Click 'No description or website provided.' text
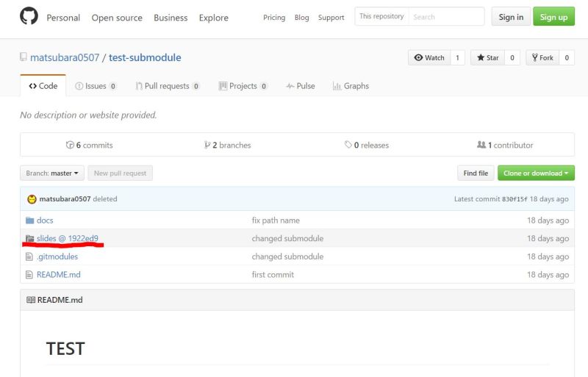 coord(88,115)
